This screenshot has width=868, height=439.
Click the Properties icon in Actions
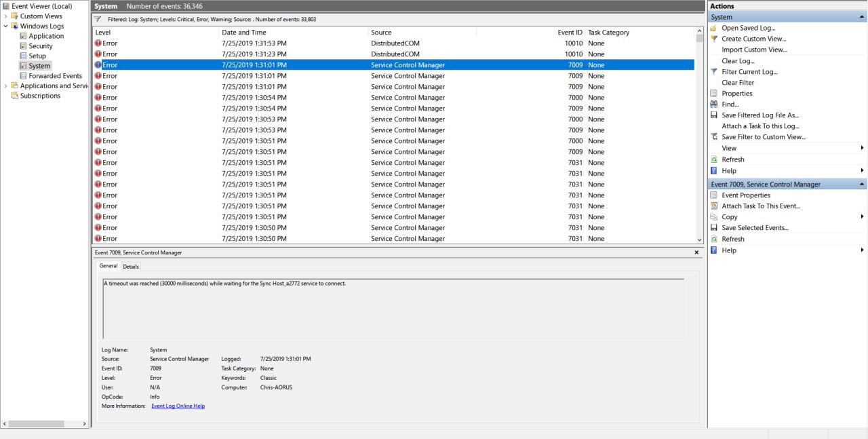[714, 93]
